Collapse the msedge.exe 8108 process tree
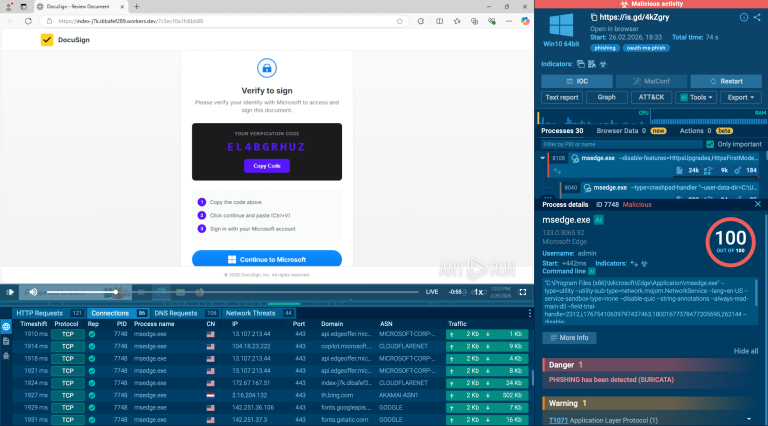The height and width of the screenshot is (426, 768). 542,158
